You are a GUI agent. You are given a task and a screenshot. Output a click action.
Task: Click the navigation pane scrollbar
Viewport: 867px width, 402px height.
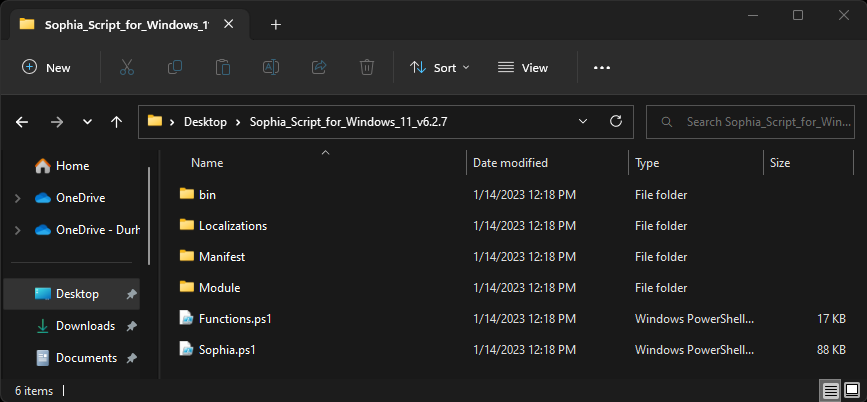click(x=149, y=216)
